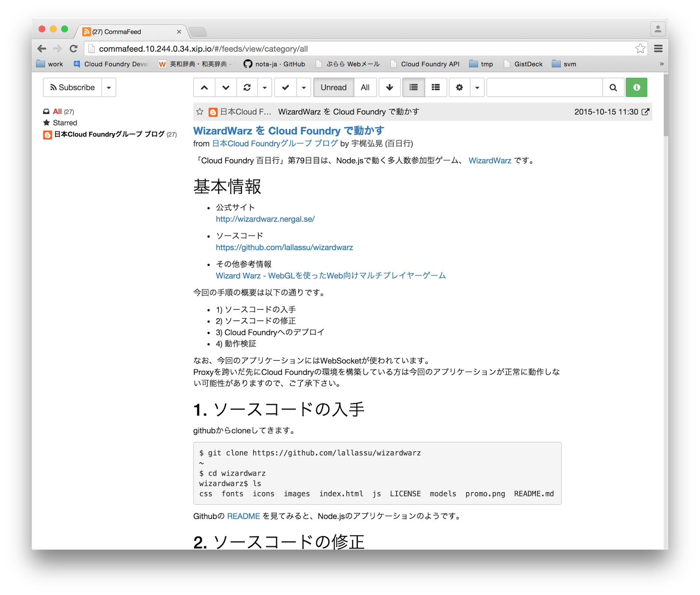
Task: Click the macOS yellow minimize window button
Action: pos(53,29)
